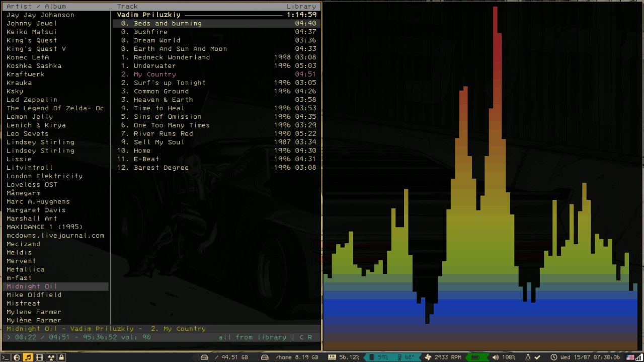Click the now-playing status line
The height and width of the screenshot is (362, 644).
click(106, 329)
